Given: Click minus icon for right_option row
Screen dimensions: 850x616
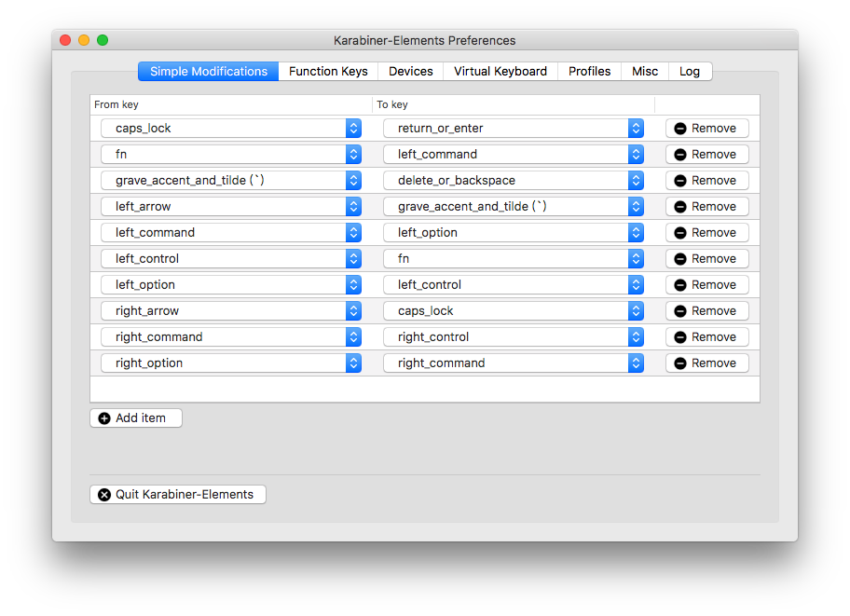Looking at the screenshot, I should coord(680,363).
